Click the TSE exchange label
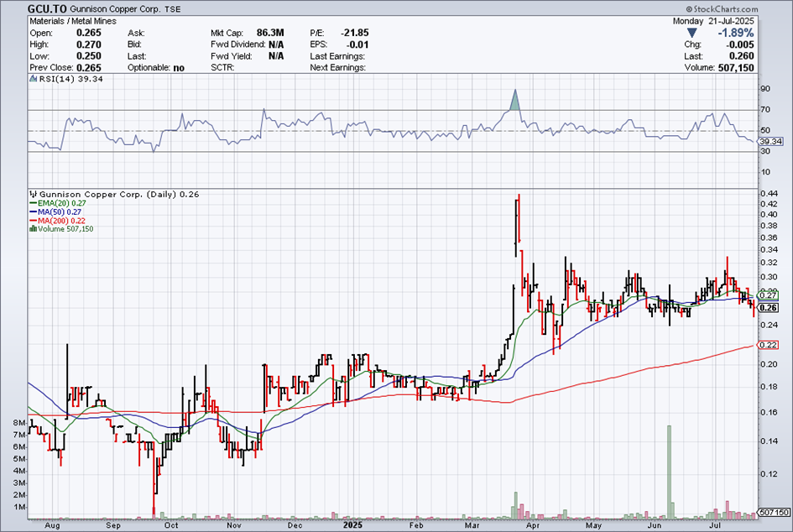The image size is (793, 532). pyautogui.click(x=173, y=9)
